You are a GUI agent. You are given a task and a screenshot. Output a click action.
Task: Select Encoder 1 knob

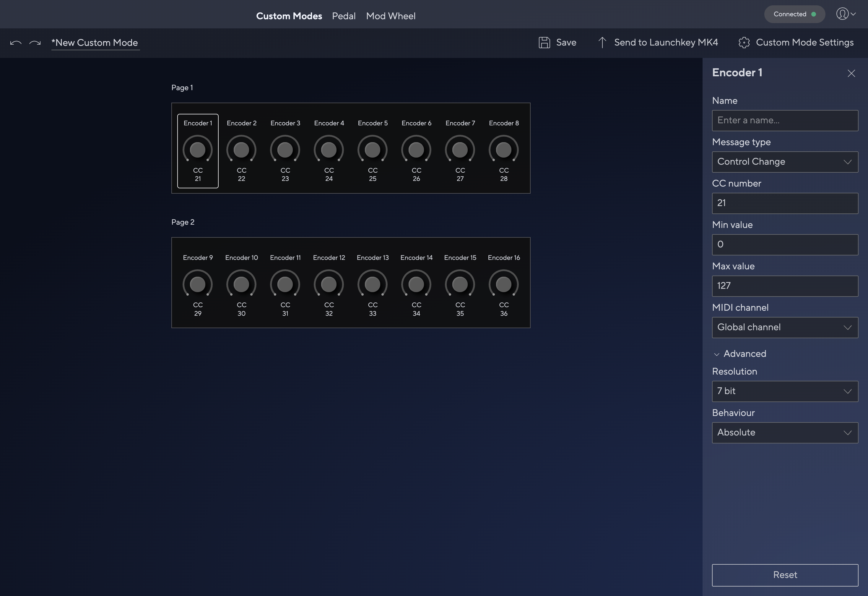coord(198,150)
